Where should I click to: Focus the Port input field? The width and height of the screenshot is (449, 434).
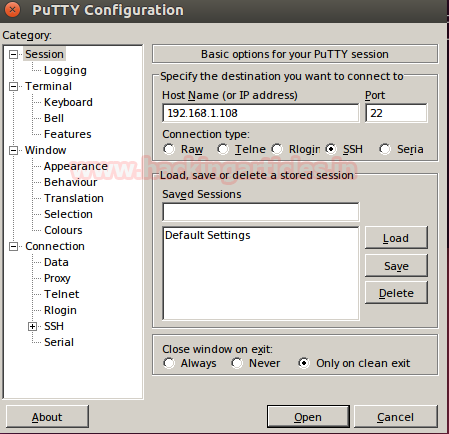click(x=396, y=113)
